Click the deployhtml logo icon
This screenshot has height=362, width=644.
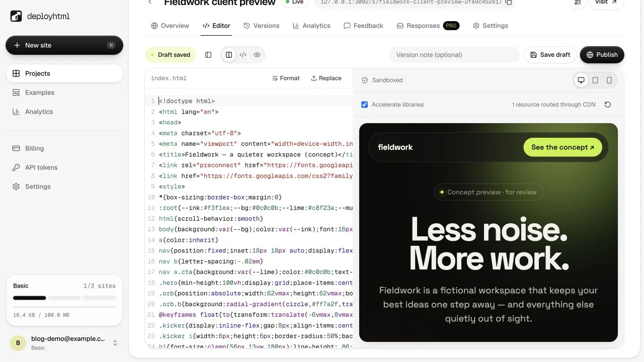(x=16, y=16)
